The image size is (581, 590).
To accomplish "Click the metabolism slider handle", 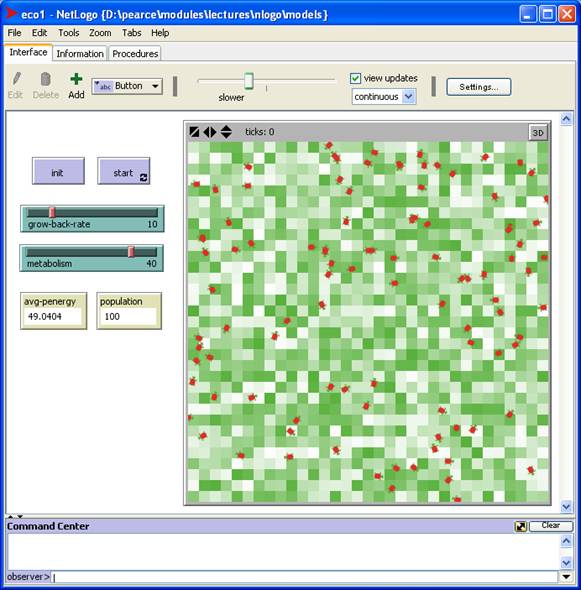I will pyautogui.click(x=131, y=251).
